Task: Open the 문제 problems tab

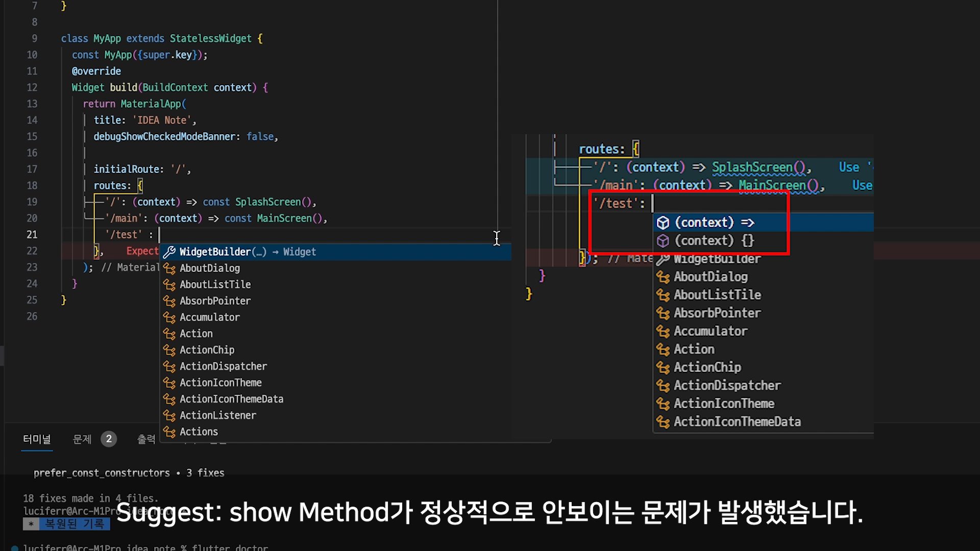Action: click(82, 439)
